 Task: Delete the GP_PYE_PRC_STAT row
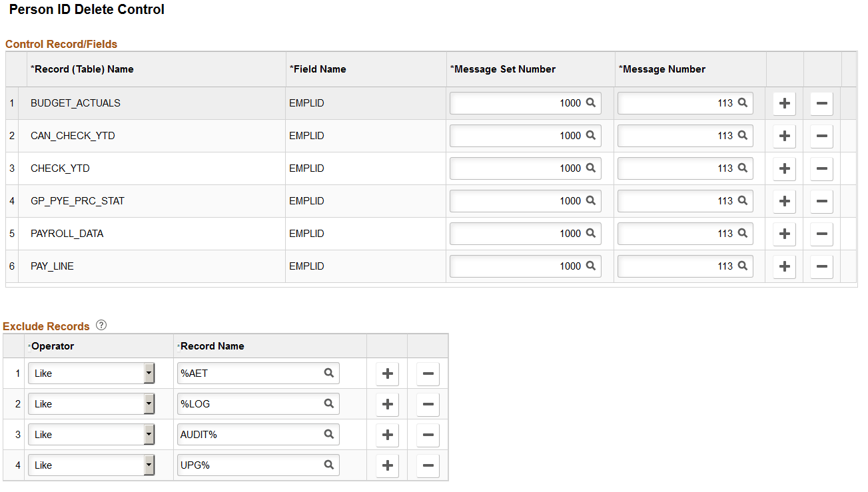click(x=821, y=200)
